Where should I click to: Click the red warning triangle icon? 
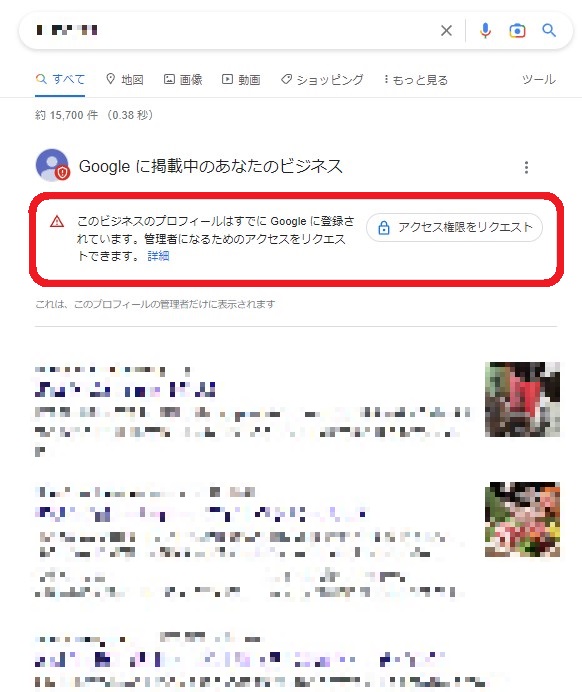[57, 222]
